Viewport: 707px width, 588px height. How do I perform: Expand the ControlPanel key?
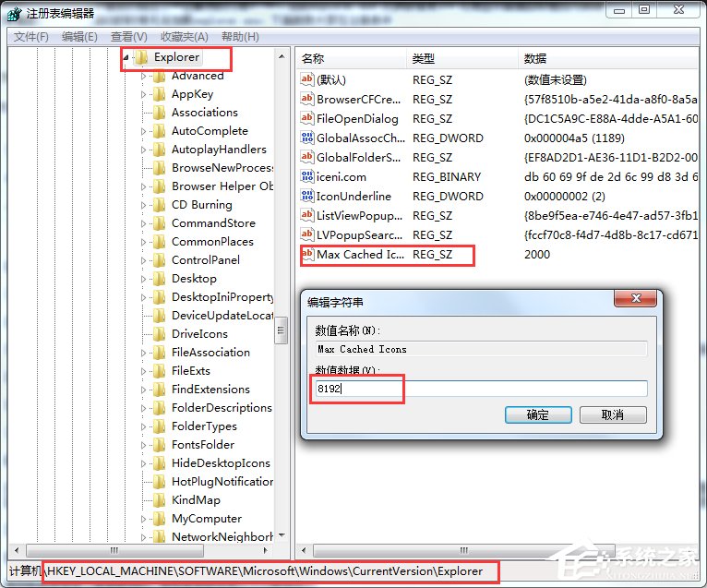(x=143, y=260)
